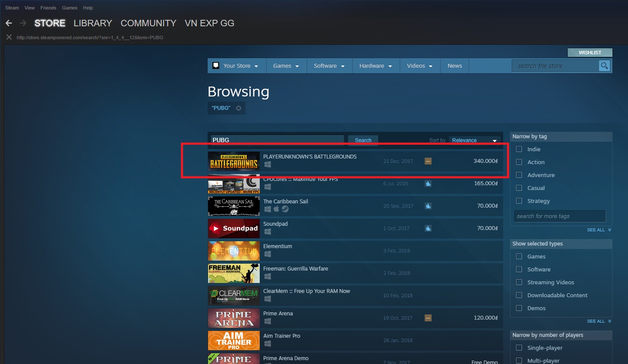Click the Windows icon under Soundpad title
Viewport: 628px width, 364px height.
(267, 232)
